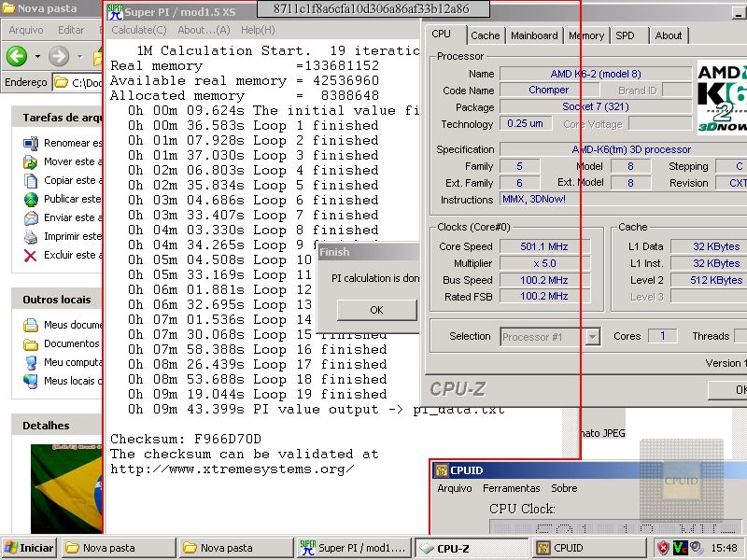
Task: Open Editar menu in Explorer
Action: tap(71, 30)
